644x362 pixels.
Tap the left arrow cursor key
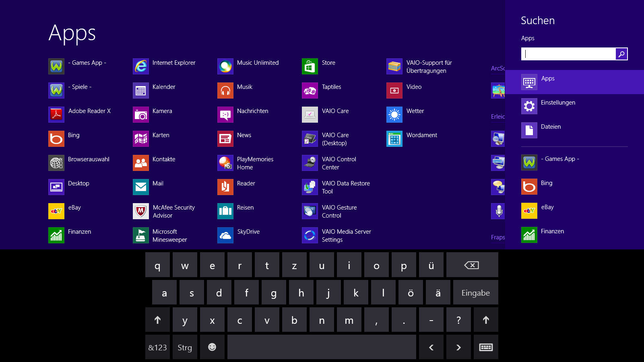point(431,347)
